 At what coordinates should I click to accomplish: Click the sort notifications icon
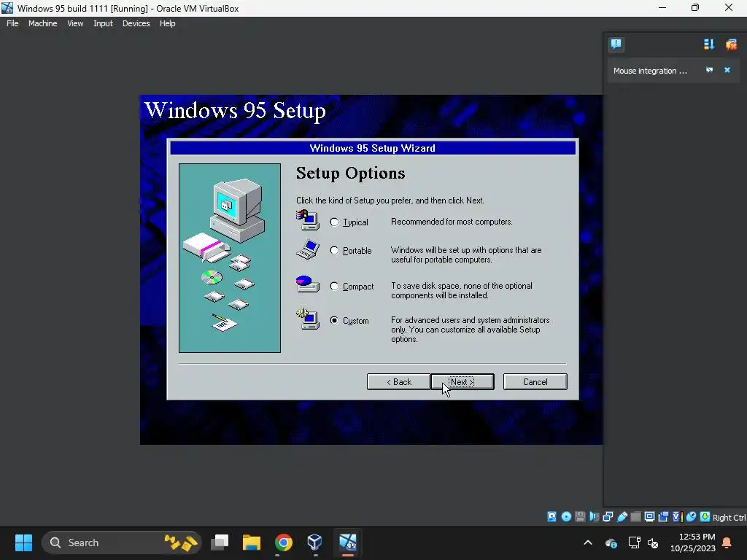point(709,44)
